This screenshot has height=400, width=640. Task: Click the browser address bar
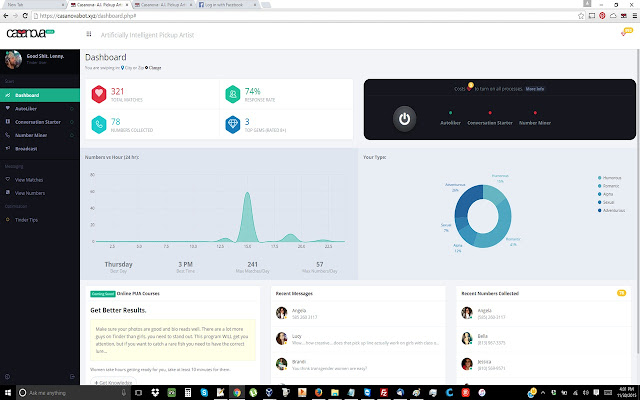pos(304,16)
